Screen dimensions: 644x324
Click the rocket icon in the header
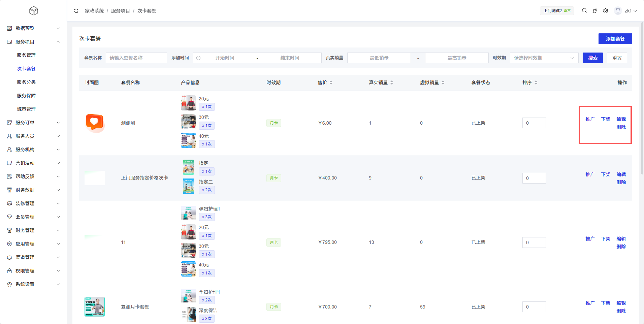click(595, 11)
